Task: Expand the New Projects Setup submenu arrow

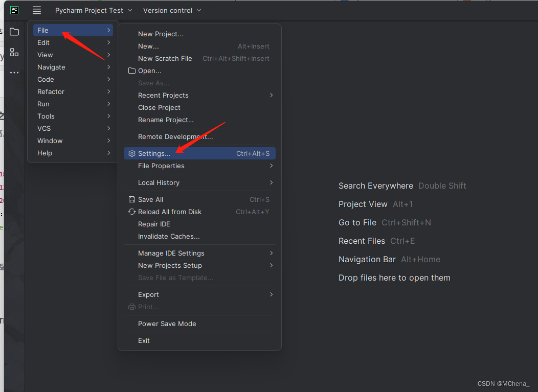Action: (271, 265)
